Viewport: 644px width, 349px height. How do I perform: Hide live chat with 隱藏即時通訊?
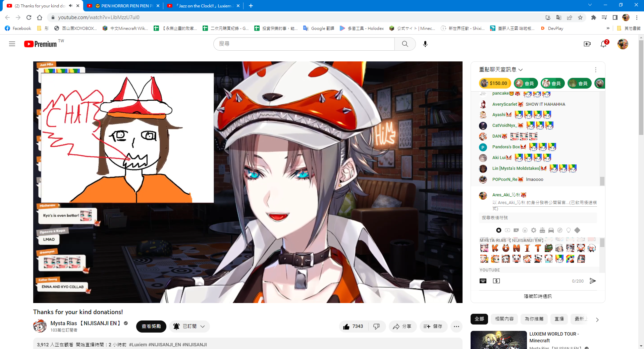tap(538, 296)
